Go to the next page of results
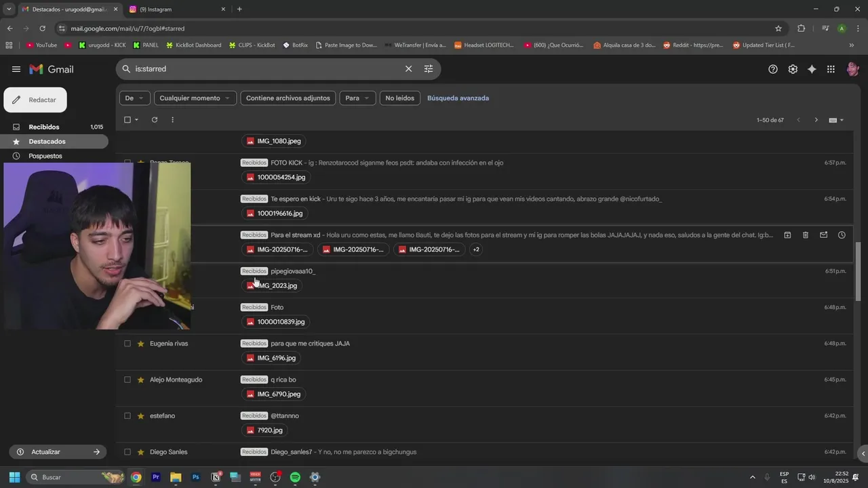 coord(816,120)
